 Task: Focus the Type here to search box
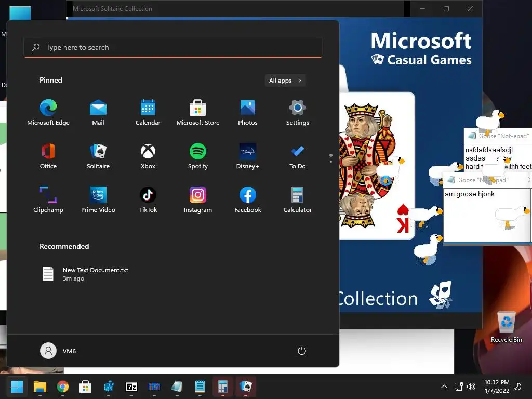point(172,47)
